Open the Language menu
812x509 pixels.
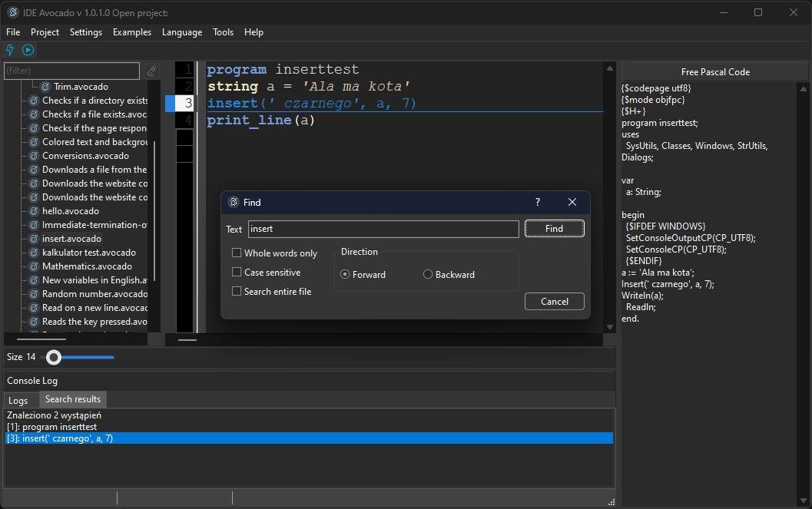pos(182,32)
